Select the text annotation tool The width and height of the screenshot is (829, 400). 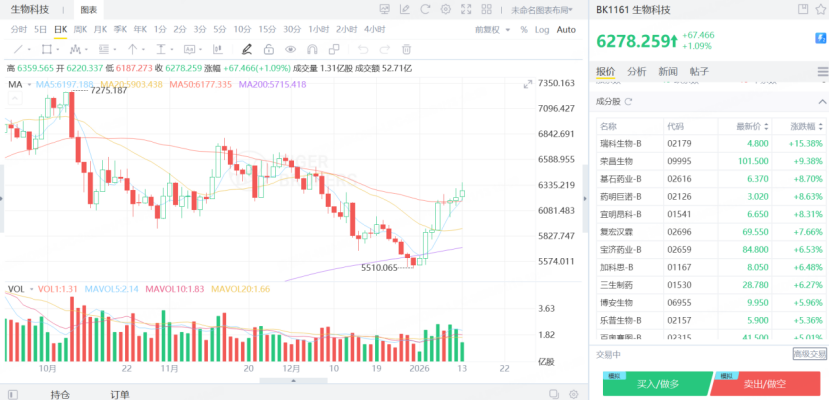[x=189, y=50]
